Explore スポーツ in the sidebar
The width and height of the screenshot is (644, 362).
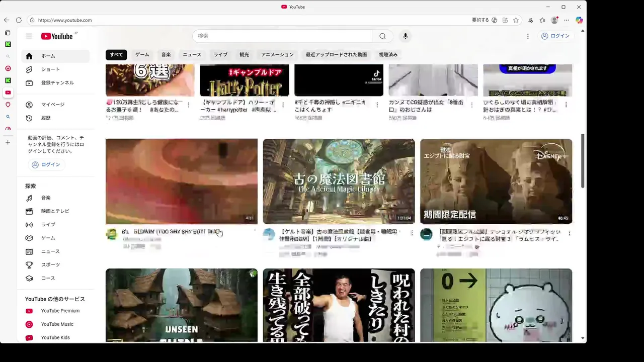click(x=55, y=264)
